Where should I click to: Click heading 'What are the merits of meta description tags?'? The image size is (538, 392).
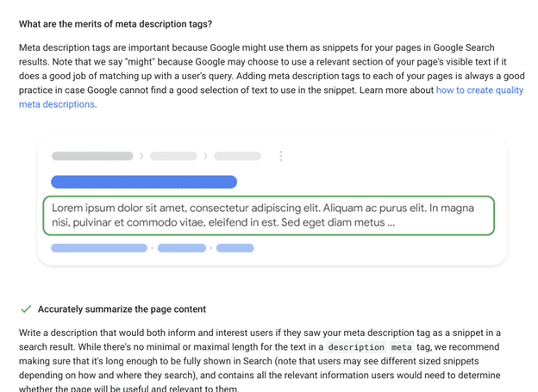(116, 24)
